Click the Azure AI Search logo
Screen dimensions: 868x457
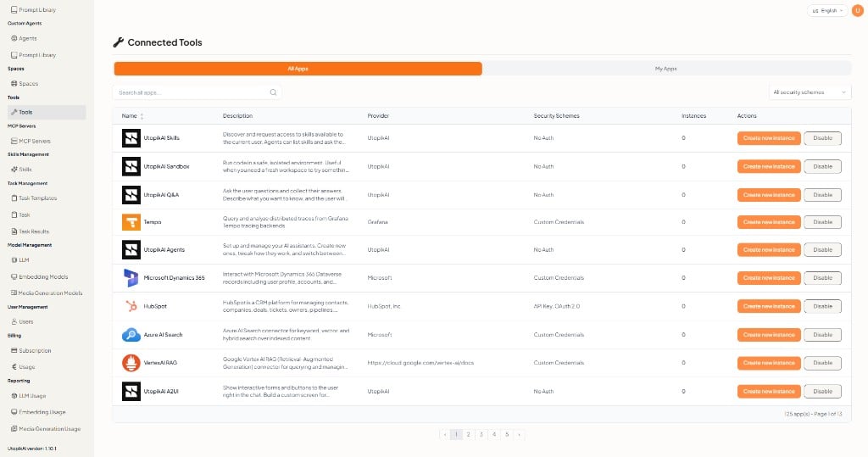click(x=131, y=335)
